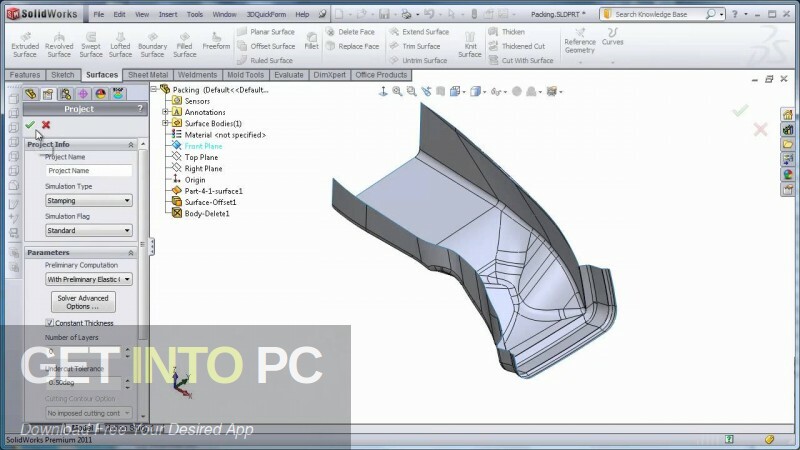
Task: Choose the Planar Surface command
Action: coord(266,32)
